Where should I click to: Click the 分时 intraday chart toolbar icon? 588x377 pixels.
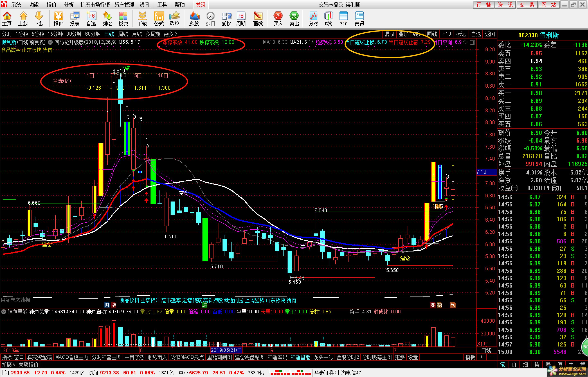[x=313, y=19]
